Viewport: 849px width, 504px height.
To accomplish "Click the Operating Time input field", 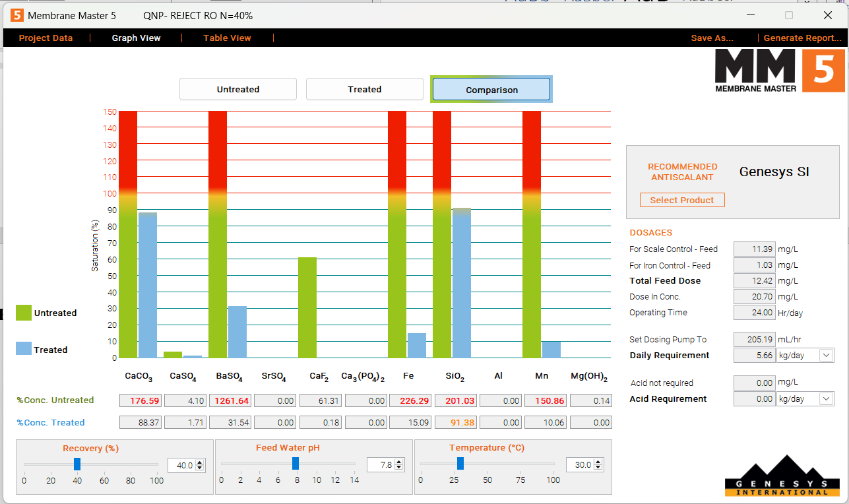I will click(753, 313).
